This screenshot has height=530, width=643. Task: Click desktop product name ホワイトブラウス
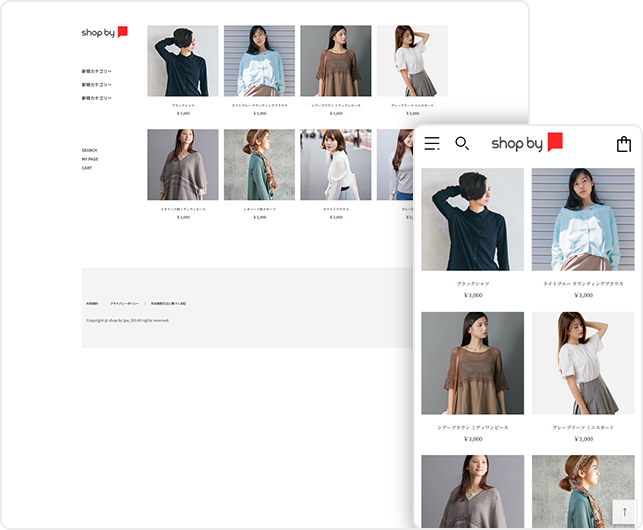click(336, 209)
